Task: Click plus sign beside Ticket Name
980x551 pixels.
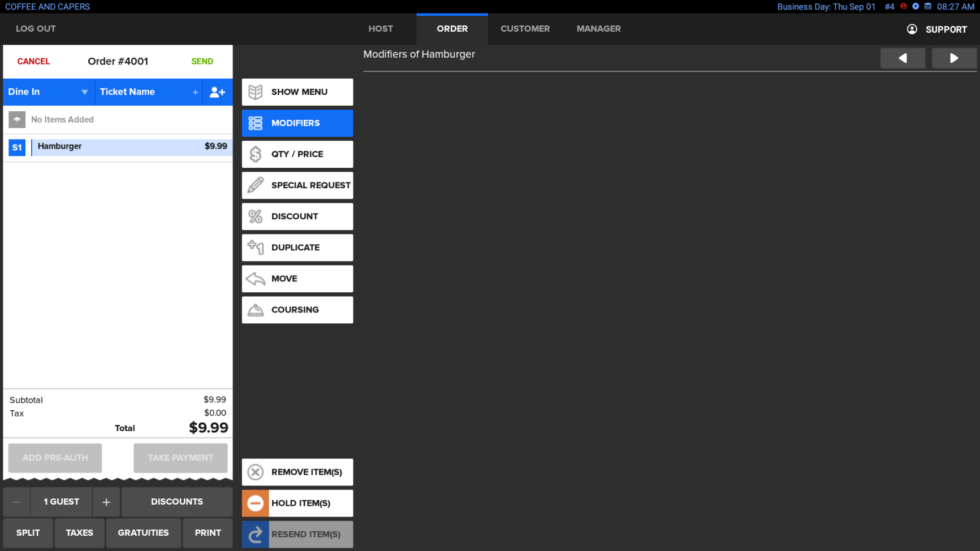Action: point(195,92)
